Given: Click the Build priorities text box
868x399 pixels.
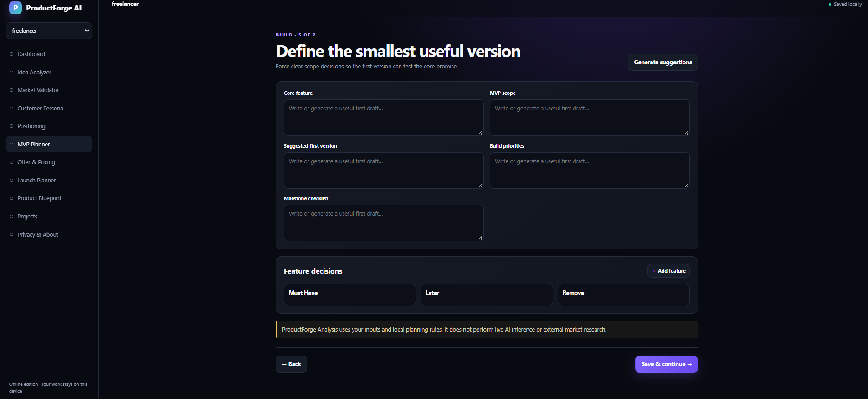Looking at the screenshot, I should pyautogui.click(x=590, y=171).
